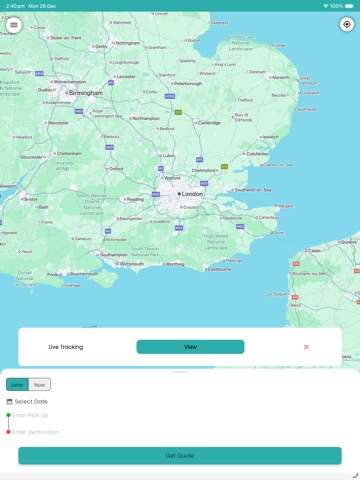Click Northampton label on the map

pos(146,118)
